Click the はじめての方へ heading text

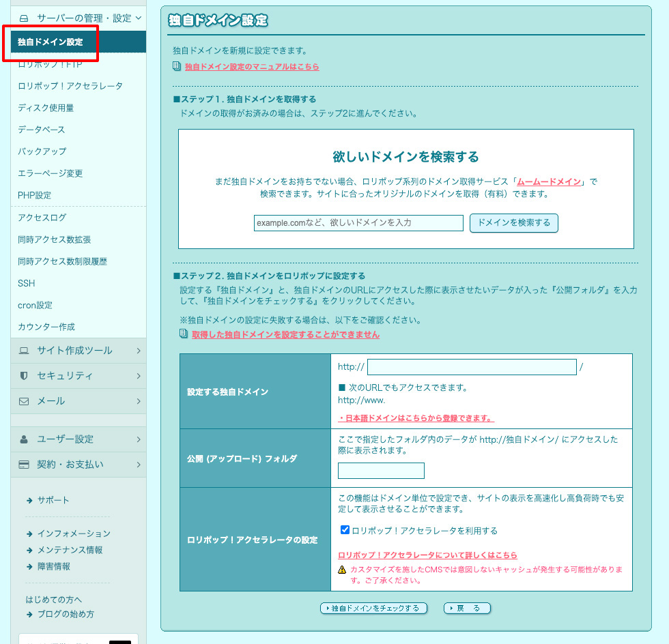point(54,600)
